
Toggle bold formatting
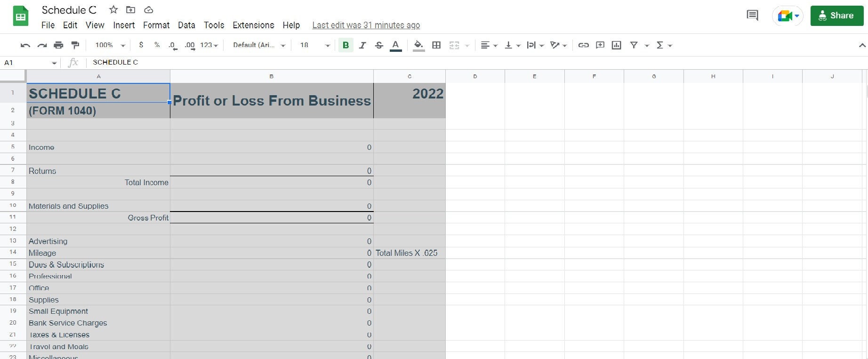[346, 45]
